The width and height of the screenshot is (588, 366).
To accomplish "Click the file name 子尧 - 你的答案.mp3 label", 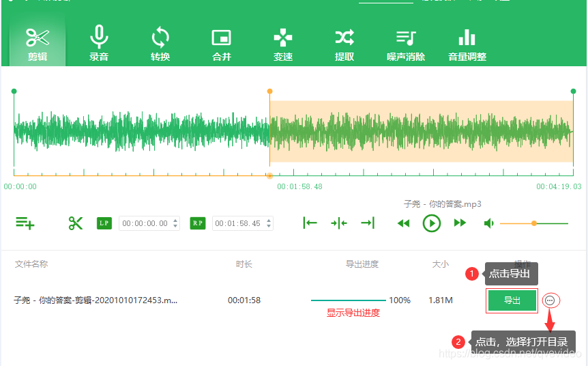I will tap(443, 204).
